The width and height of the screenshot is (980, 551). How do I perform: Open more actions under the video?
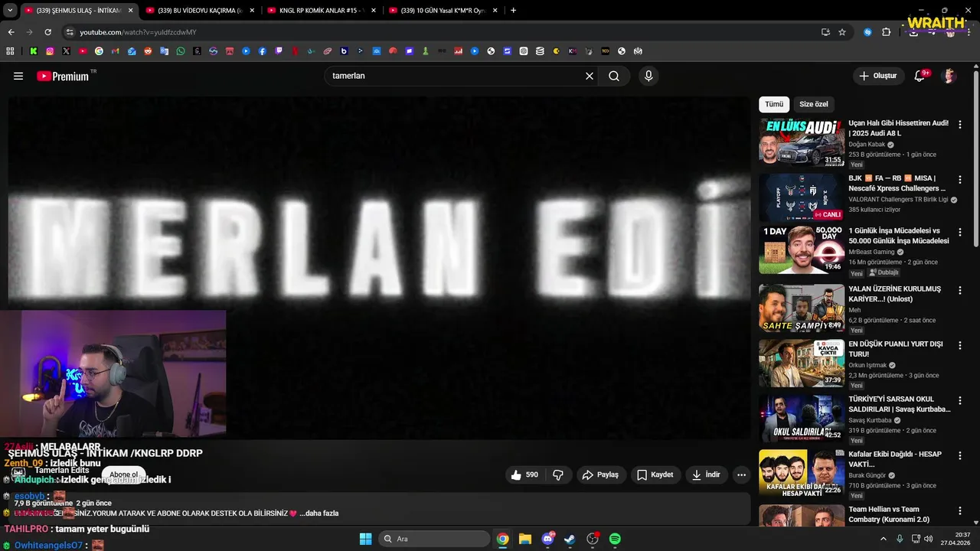click(x=741, y=474)
